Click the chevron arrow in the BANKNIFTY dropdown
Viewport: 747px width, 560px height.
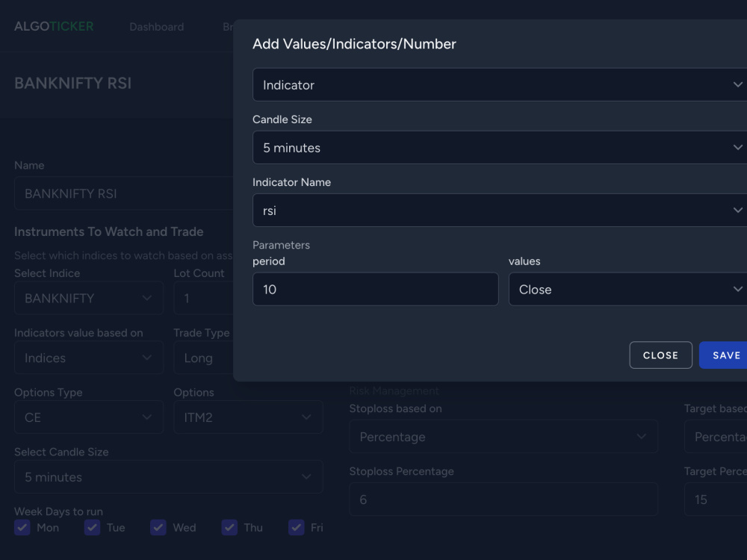tap(146, 298)
